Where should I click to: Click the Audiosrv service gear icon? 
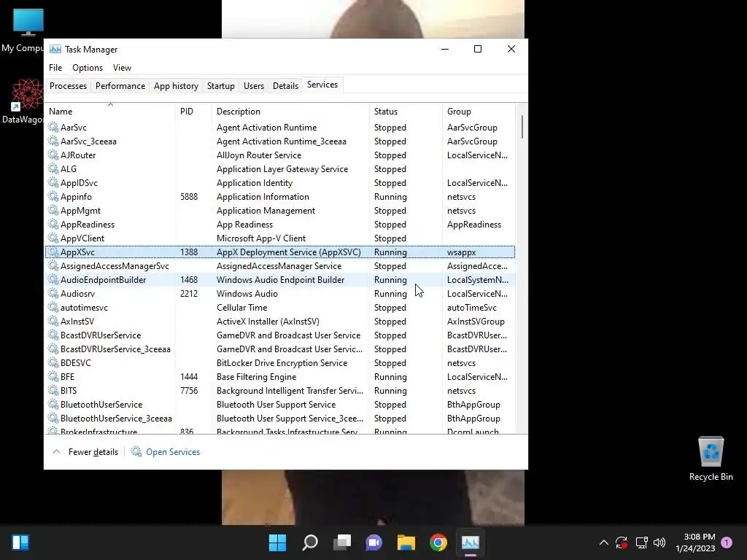(53, 293)
